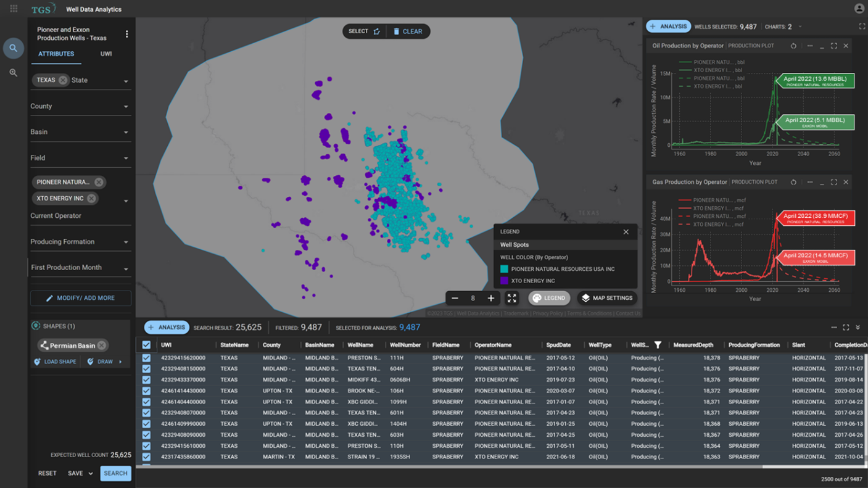This screenshot has height=488, width=868.
Task: Maximize the results table panel
Action: [846, 328]
